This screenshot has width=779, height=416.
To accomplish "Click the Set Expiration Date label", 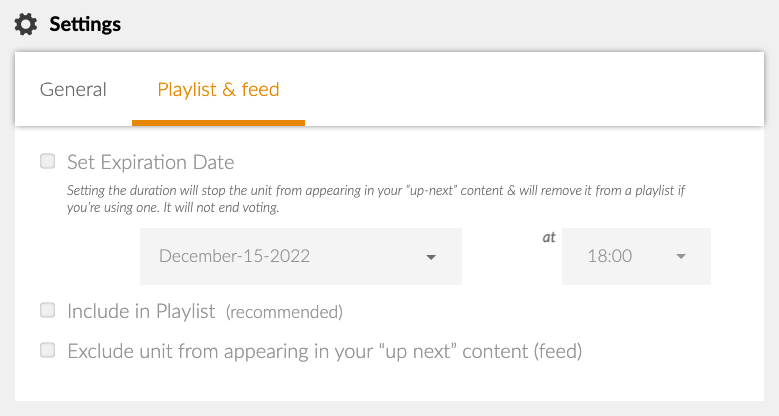I will click(151, 162).
